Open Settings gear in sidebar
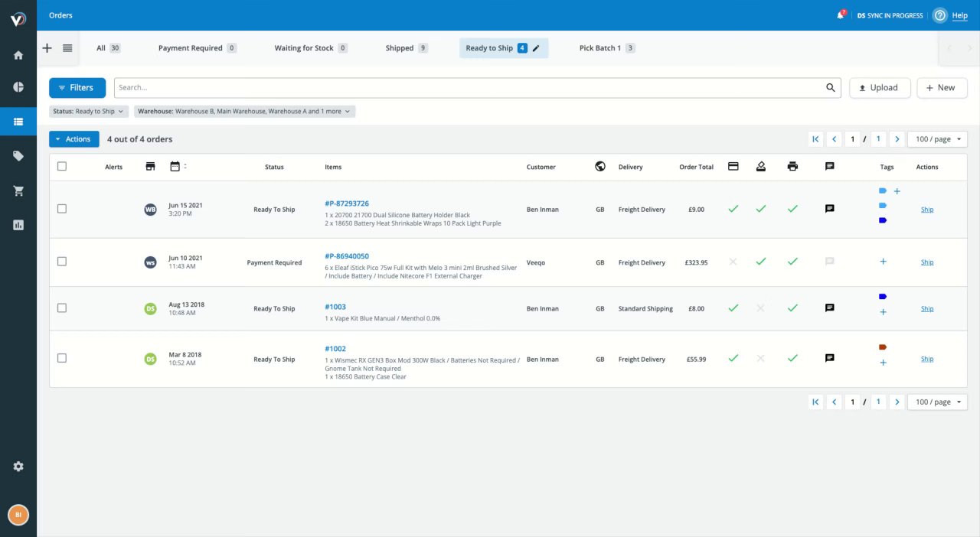 point(18,467)
